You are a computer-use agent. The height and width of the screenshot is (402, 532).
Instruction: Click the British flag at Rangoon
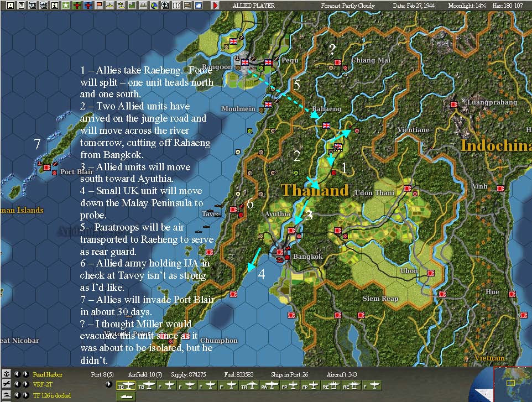245,62
